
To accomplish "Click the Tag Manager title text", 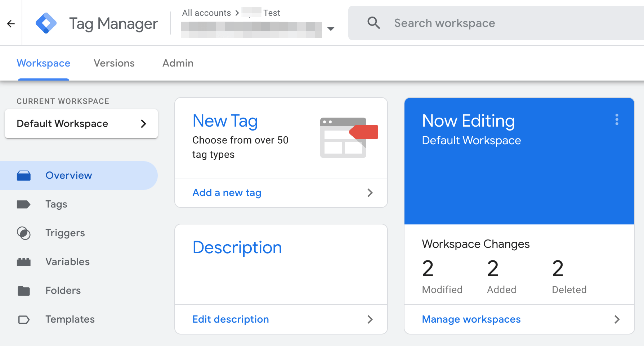I will click(113, 24).
